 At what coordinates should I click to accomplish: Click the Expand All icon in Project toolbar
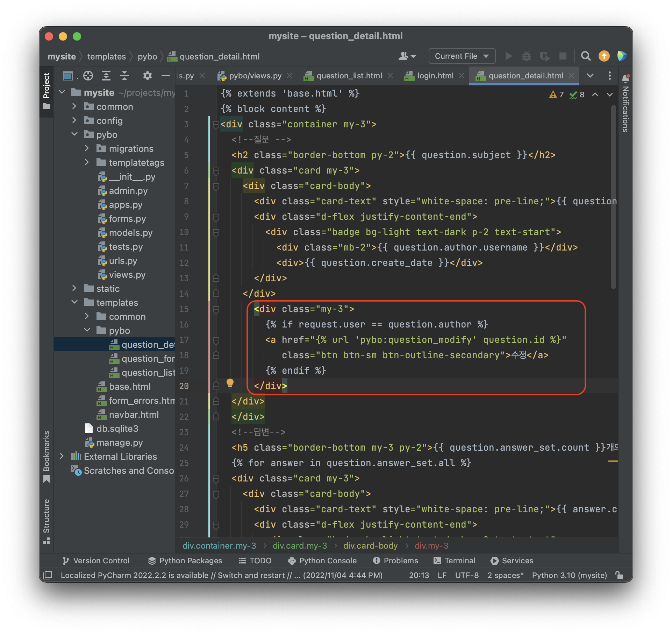106,76
